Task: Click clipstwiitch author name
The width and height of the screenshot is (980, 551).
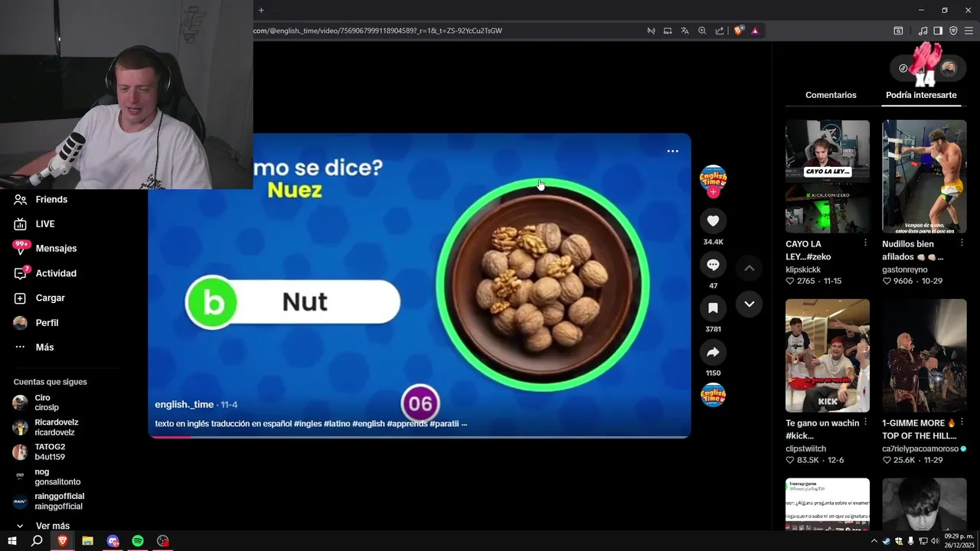Action: pos(806,449)
